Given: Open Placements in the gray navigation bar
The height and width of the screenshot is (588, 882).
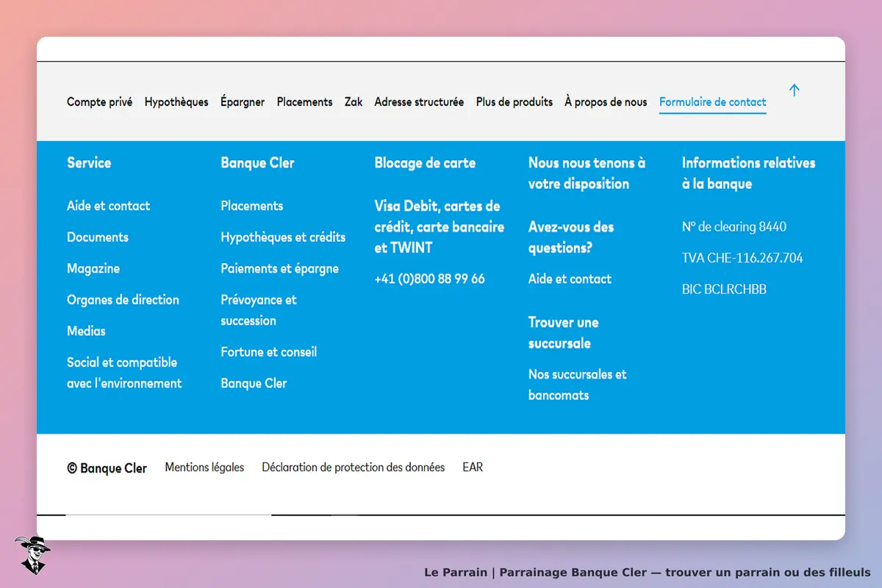Looking at the screenshot, I should [305, 102].
